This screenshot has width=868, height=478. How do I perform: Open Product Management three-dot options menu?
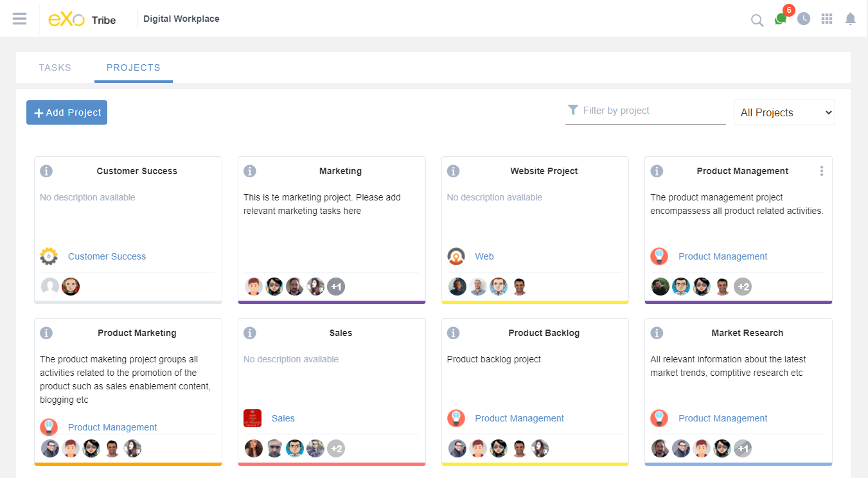821,171
